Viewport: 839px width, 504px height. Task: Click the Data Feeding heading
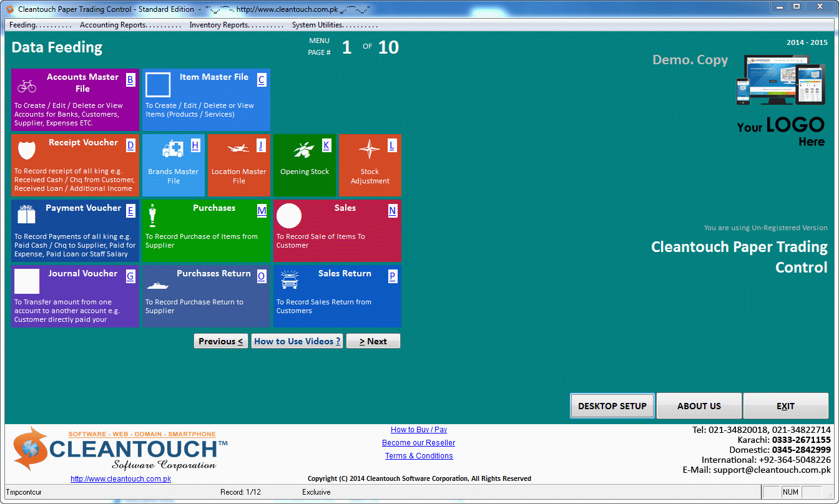pos(57,47)
